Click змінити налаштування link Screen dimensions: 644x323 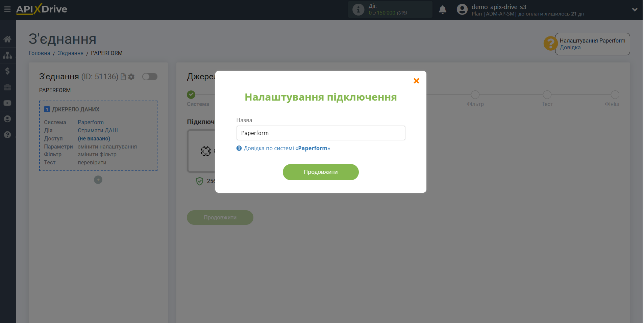coord(107,146)
